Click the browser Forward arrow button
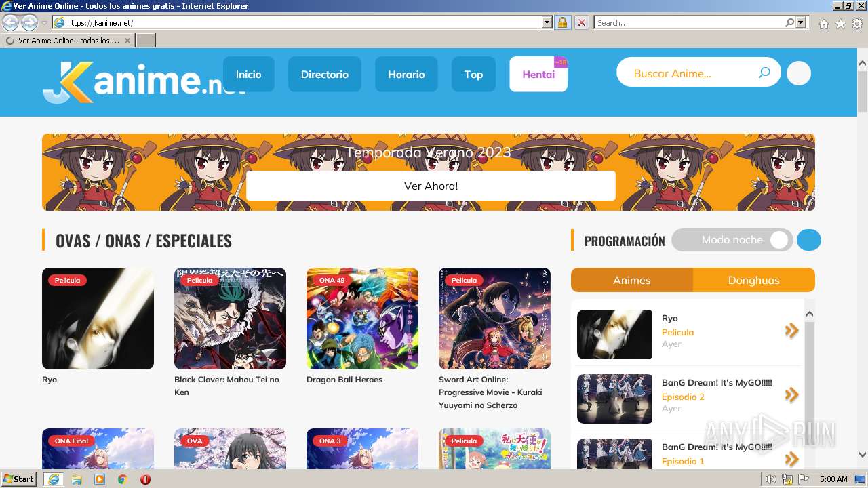Viewport: 868px width, 488px height. coord(29,23)
